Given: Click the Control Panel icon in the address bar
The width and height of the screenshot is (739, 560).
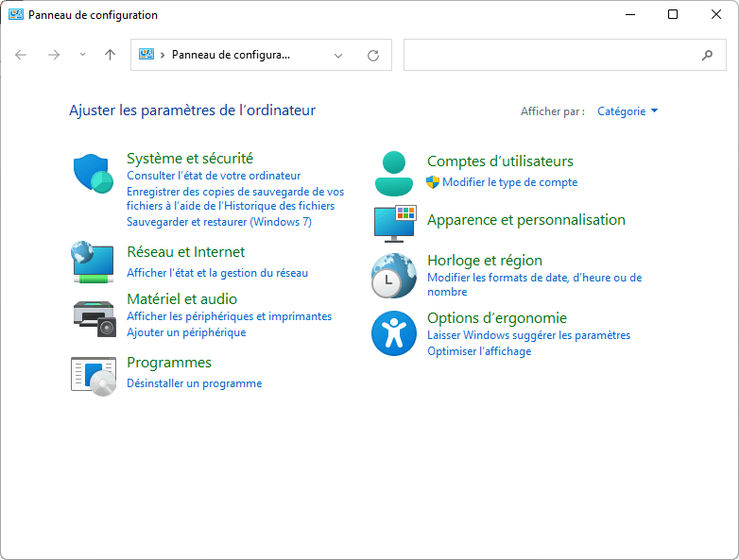Looking at the screenshot, I should [146, 54].
